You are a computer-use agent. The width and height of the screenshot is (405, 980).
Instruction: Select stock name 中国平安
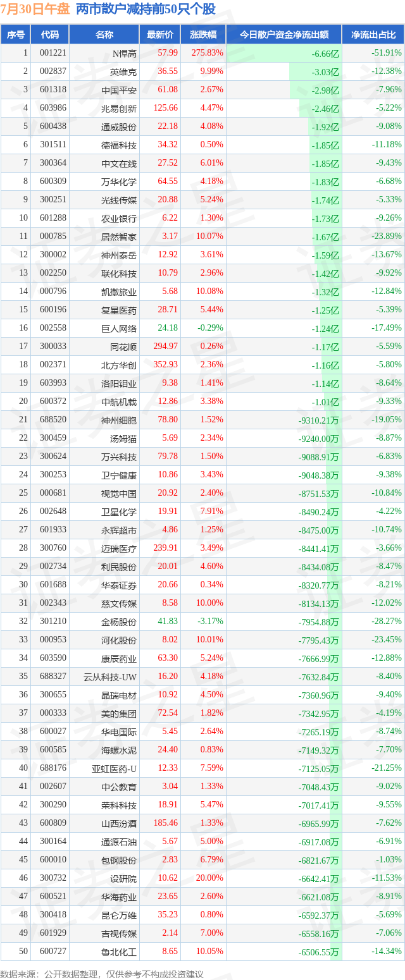point(119,90)
